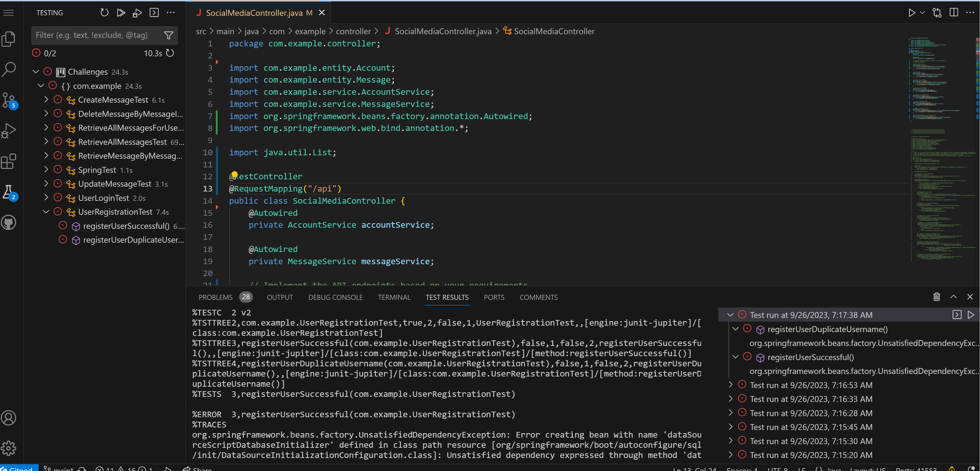980x471 pixels.
Task: Open Run and Debug view
Action: point(9,131)
